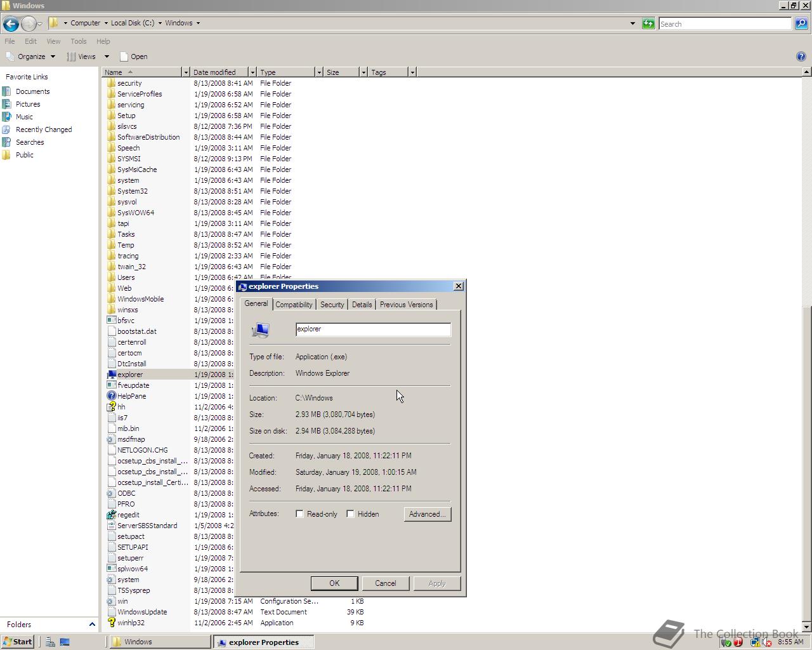The width and height of the screenshot is (812, 650).
Task: Click the explorer file name field
Action: (373, 329)
